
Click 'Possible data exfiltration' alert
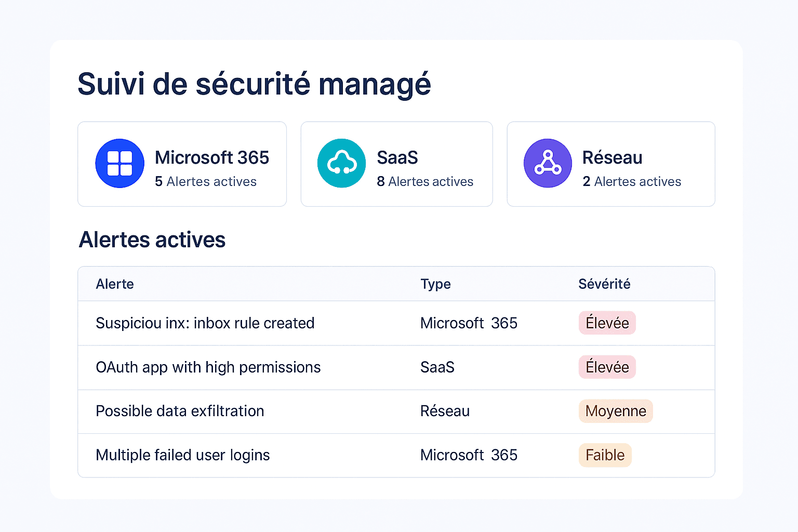point(180,411)
